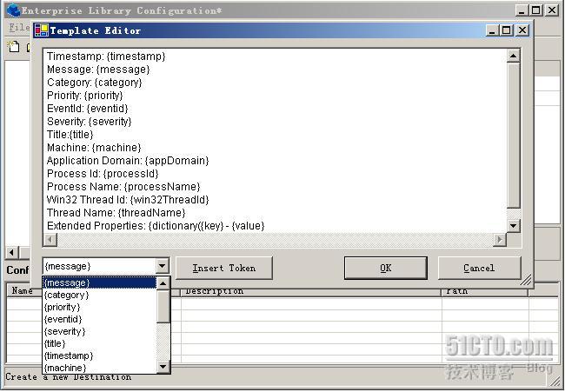Click the token list scroll-down arrow
Image resolution: width=565 pixels, height=392 pixels.
click(x=163, y=367)
